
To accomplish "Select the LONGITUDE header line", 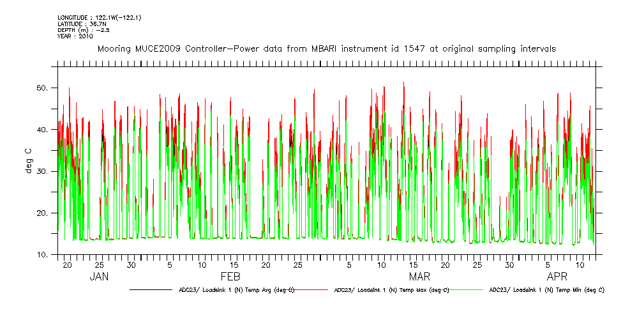I will [99, 17].
